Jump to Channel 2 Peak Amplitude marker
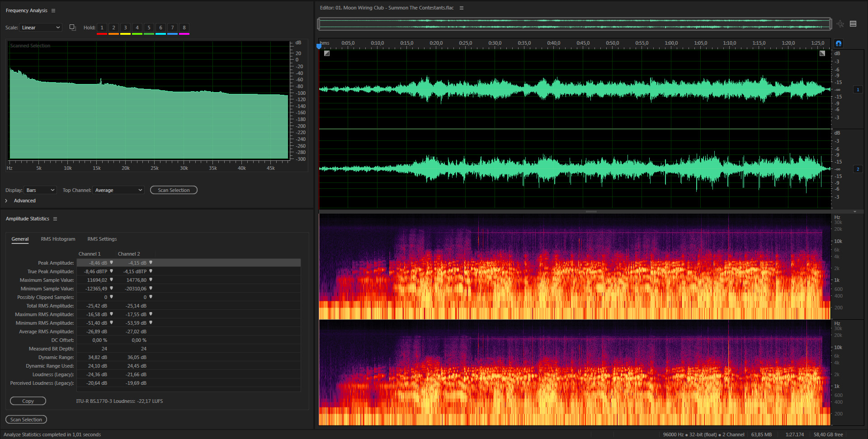 (151, 262)
